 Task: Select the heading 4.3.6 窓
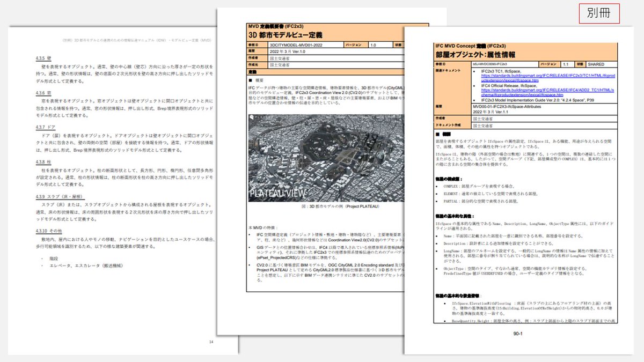click(43, 93)
